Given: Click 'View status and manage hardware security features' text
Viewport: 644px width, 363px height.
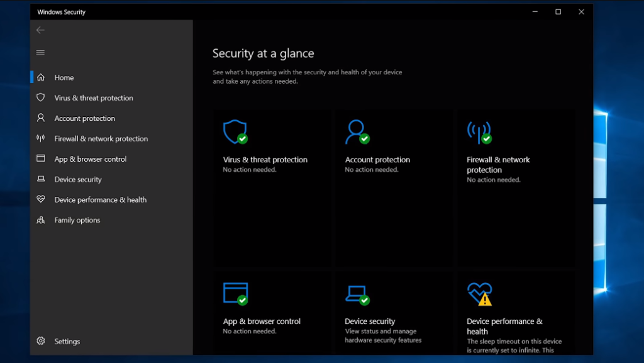Looking at the screenshot, I should [x=383, y=335].
